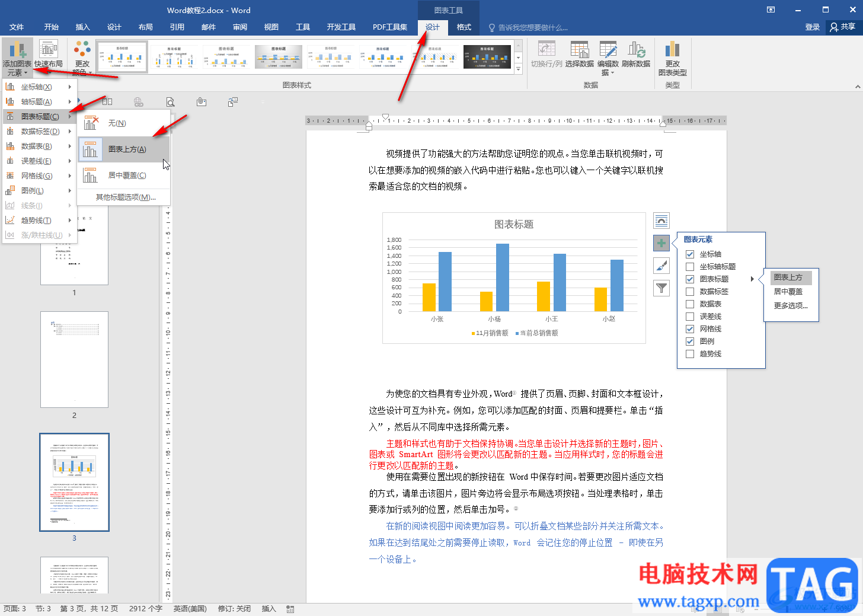
Task: Uncheck the 图例 checkbox
Action: coord(690,341)
